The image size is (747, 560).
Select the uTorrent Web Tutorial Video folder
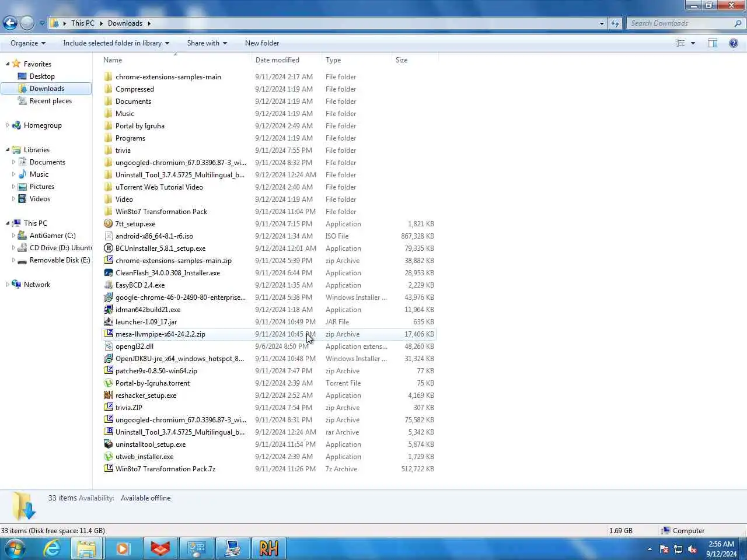pos(159,187)
